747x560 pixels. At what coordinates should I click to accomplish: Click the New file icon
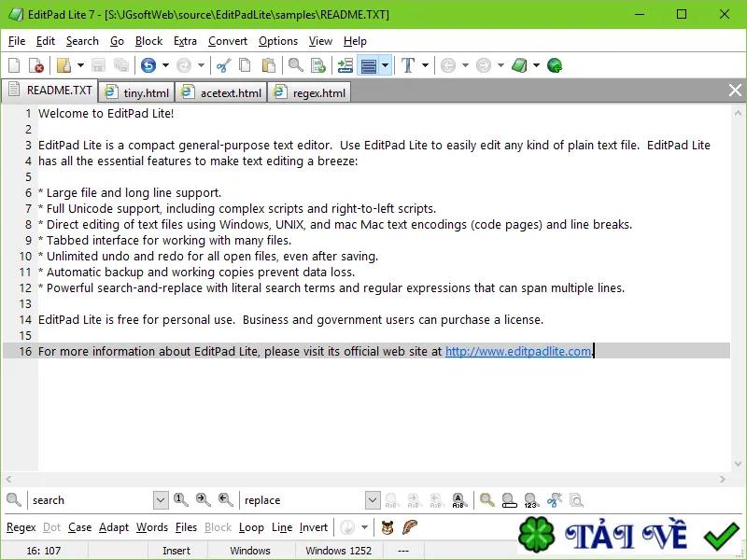(14, 65)
